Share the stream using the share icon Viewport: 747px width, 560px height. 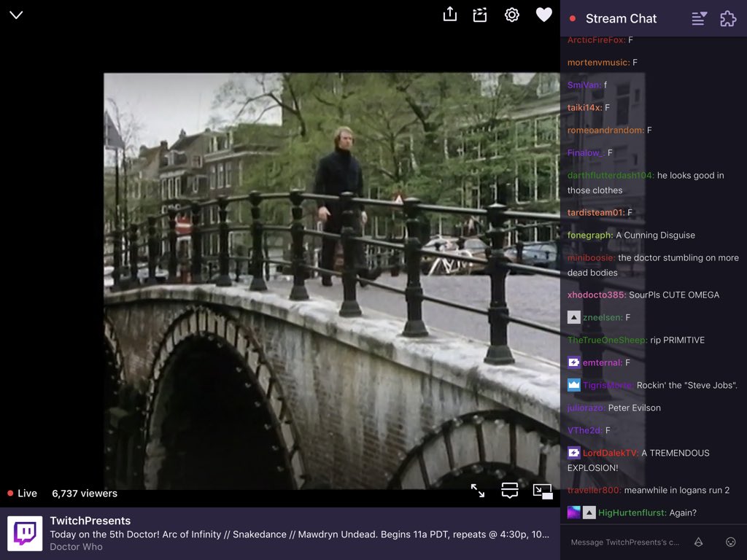click(450, 15)
